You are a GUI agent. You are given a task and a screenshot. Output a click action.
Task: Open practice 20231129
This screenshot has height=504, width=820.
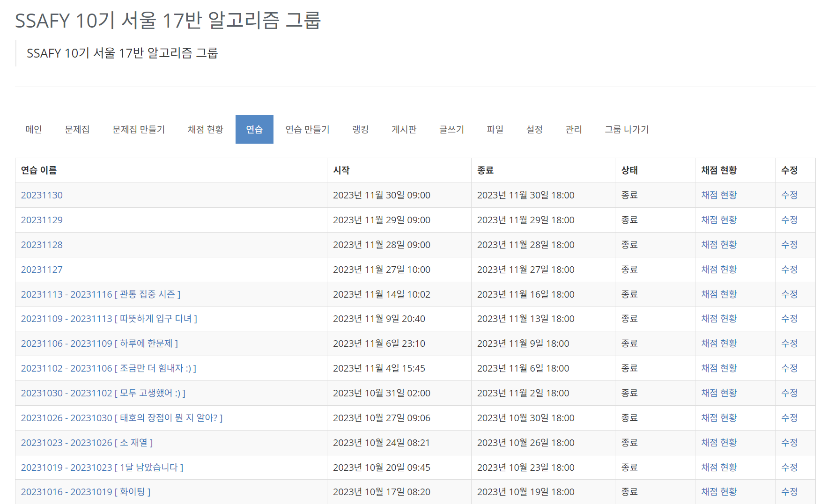[x=42, y=220]
